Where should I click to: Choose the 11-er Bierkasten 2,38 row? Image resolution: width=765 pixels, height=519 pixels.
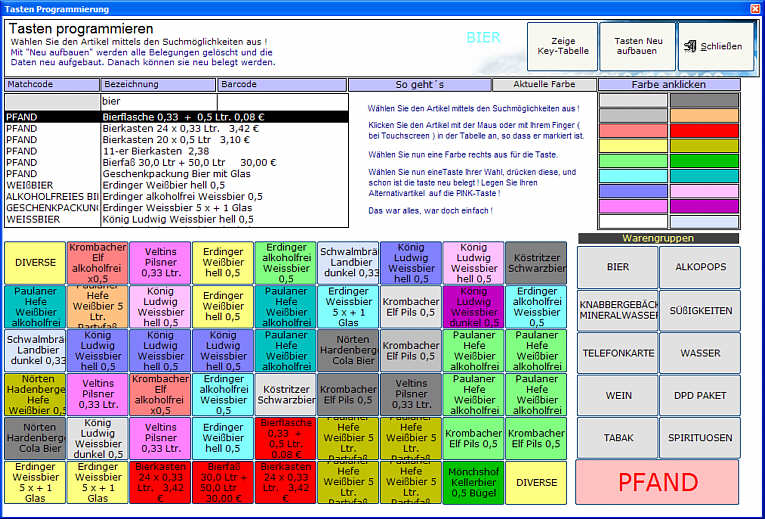coord(177,151)
